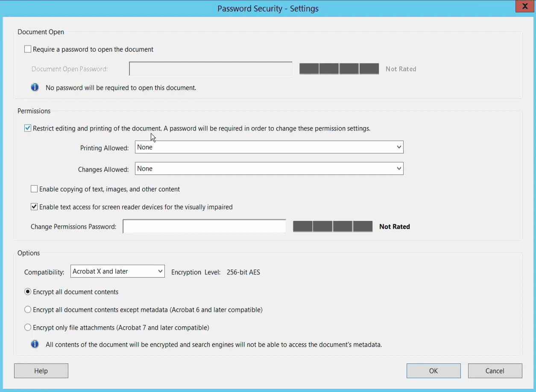
Task: Enable copying of text, images, and content
Action: (x=34, y=189)
